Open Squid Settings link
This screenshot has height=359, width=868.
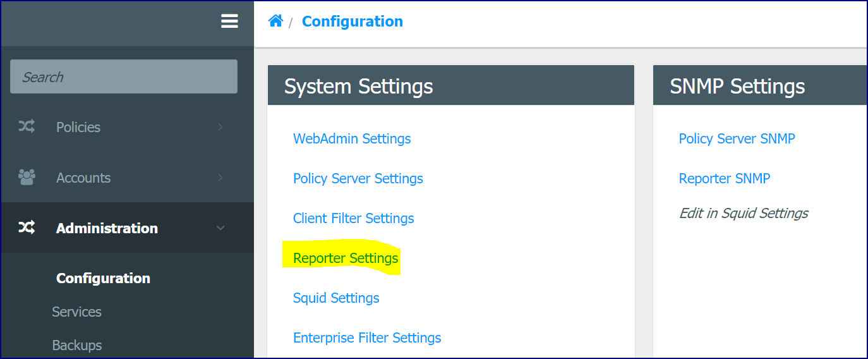[x=336, y=298]
